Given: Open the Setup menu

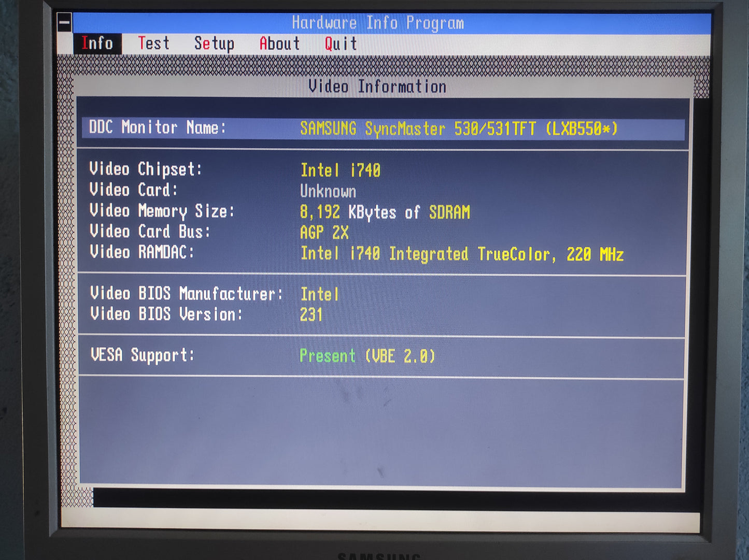Looking at the screenshot, I should (x=214, y=44).
